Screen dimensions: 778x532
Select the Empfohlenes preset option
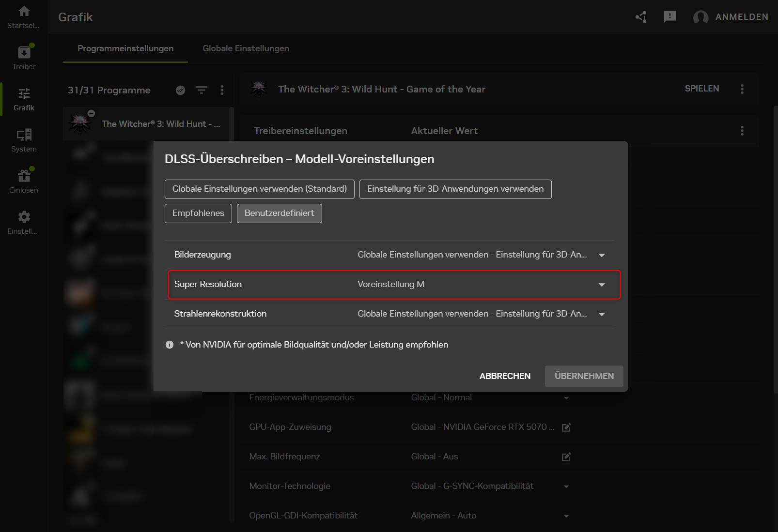pos(198,213)
